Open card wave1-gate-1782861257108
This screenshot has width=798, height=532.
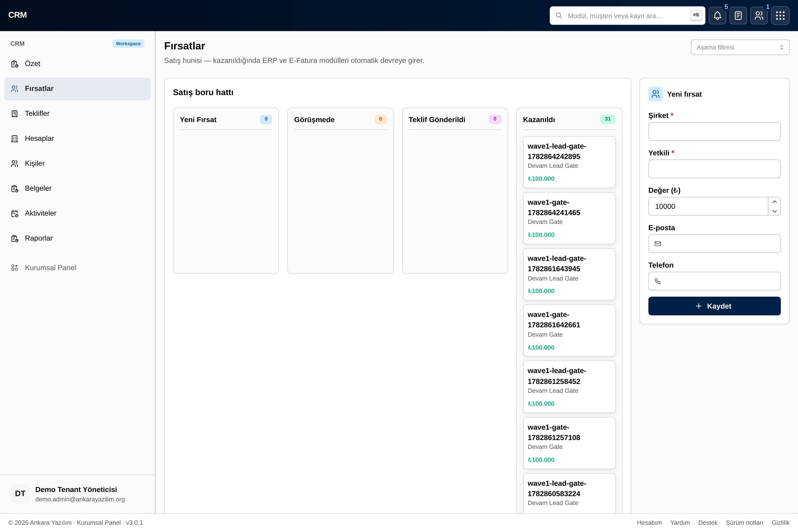[569, 443]
